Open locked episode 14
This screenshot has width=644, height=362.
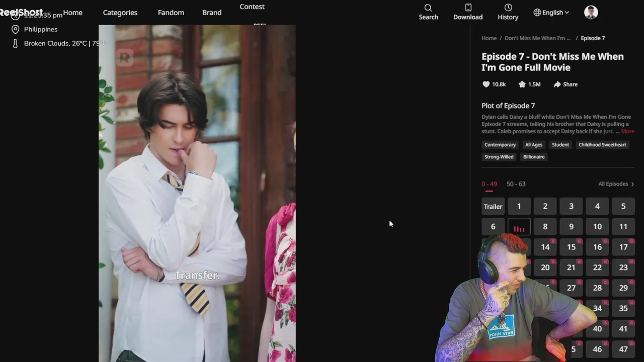(x=545, y=247)
